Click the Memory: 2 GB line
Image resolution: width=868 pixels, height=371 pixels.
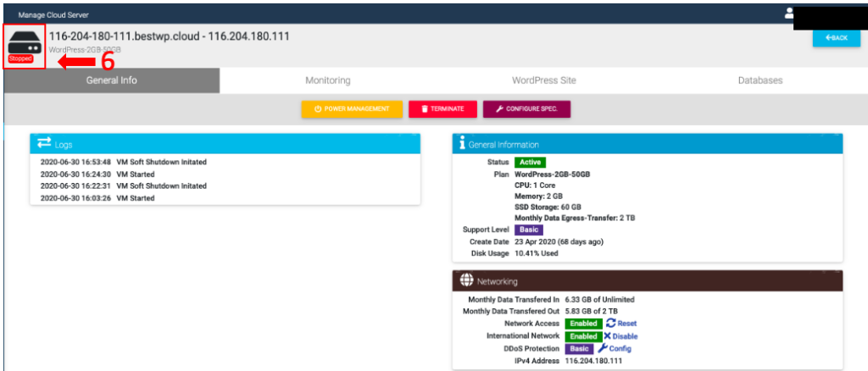pos(538,197)
